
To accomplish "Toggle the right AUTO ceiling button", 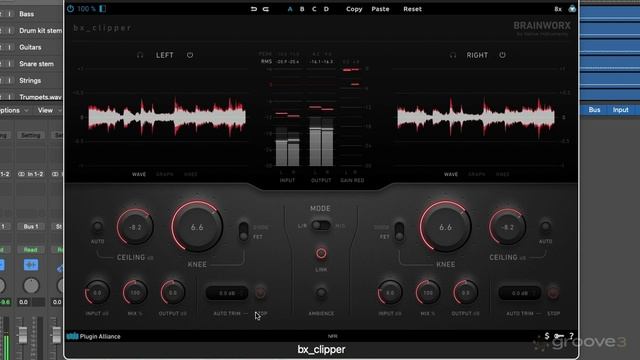I will coord(545,227).
